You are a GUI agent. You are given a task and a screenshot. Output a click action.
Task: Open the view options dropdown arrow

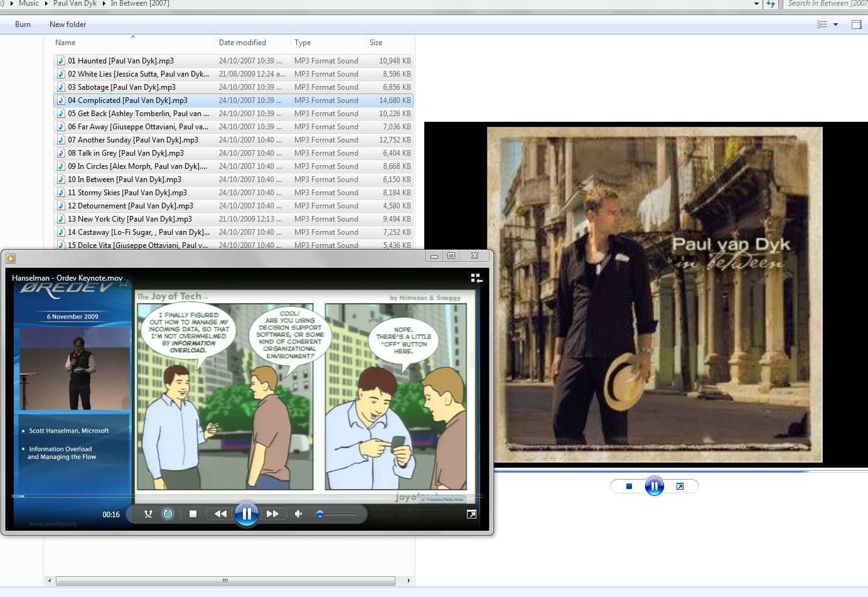(835, 24)
